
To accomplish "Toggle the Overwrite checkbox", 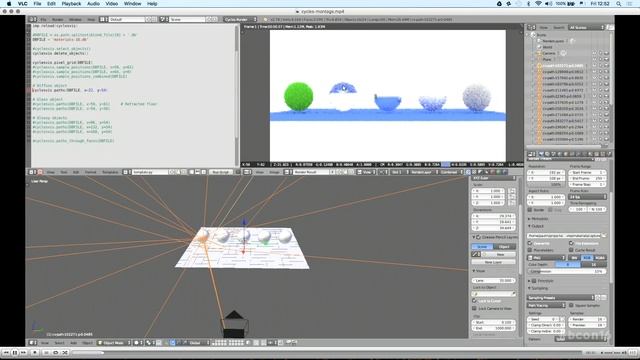I will point(530,243).
